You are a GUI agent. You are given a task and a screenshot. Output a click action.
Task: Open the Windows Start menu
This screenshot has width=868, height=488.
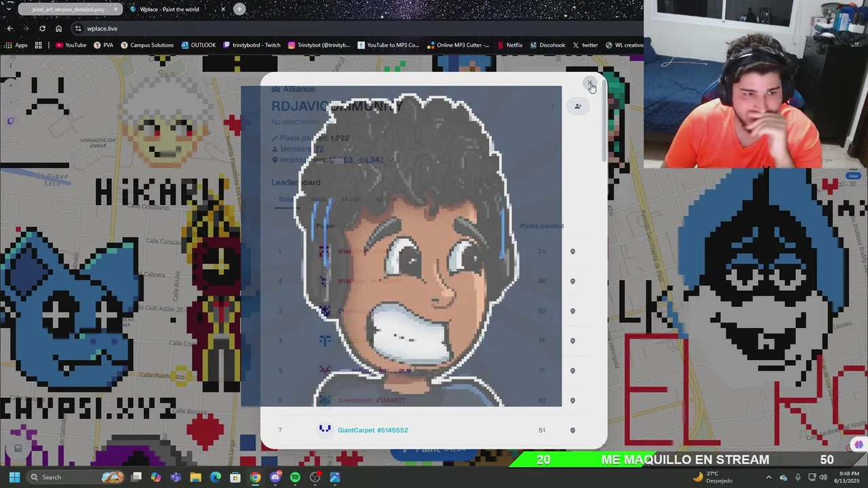click(x=14, y=477)
